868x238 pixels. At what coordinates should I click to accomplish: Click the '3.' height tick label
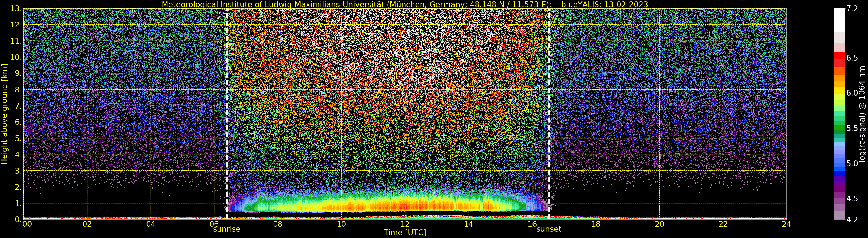pyautogui.click(x=18, y=171)
